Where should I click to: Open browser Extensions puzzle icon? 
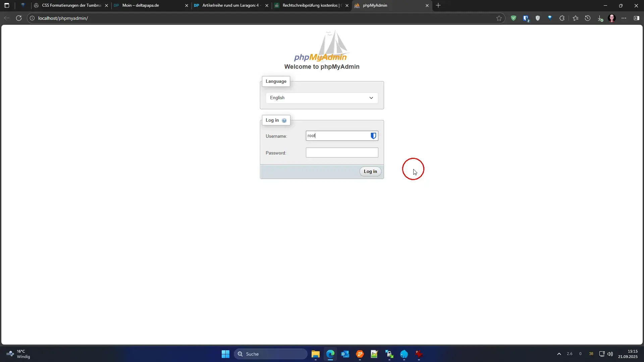562,18
